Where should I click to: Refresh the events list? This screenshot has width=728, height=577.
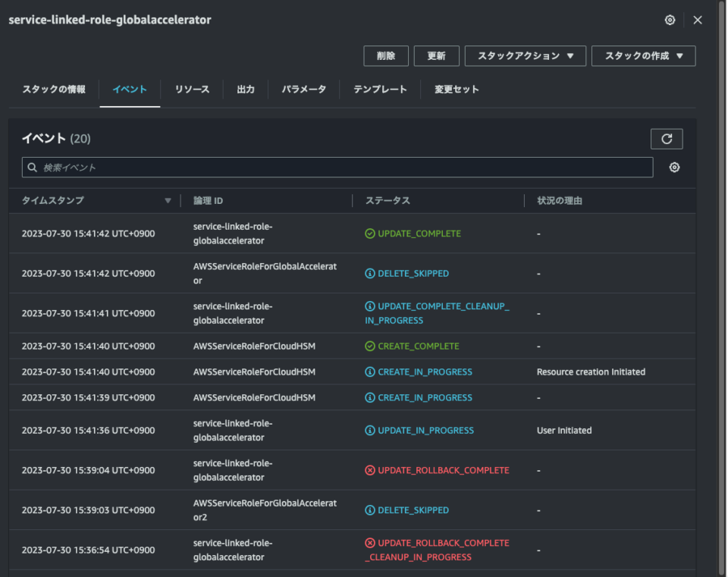tap(667, 138)
